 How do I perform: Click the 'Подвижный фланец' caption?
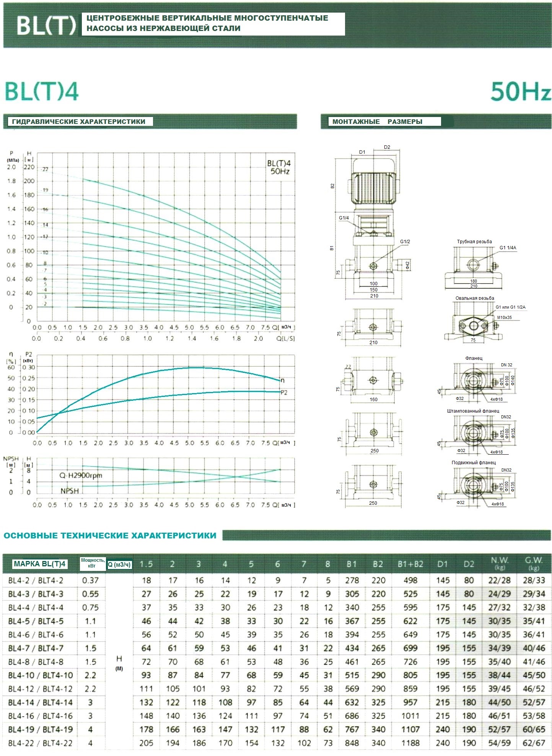pos(474,463)
